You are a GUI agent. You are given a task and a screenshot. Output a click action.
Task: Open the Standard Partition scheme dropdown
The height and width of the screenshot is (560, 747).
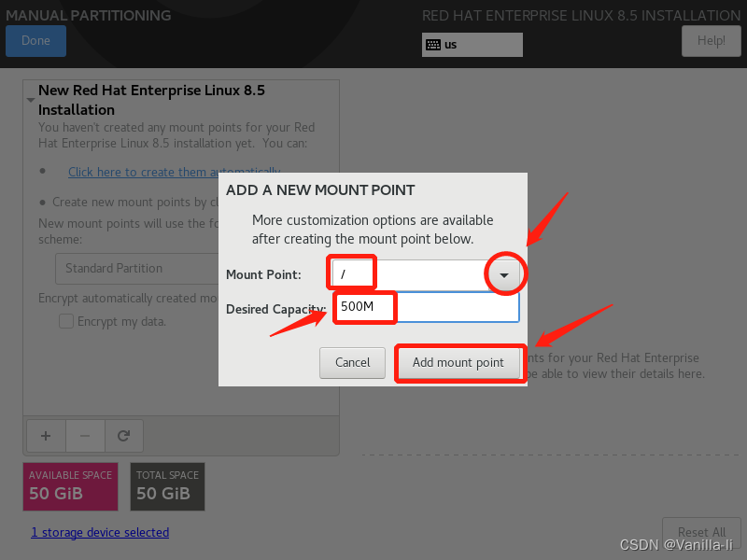pos(137,269)
